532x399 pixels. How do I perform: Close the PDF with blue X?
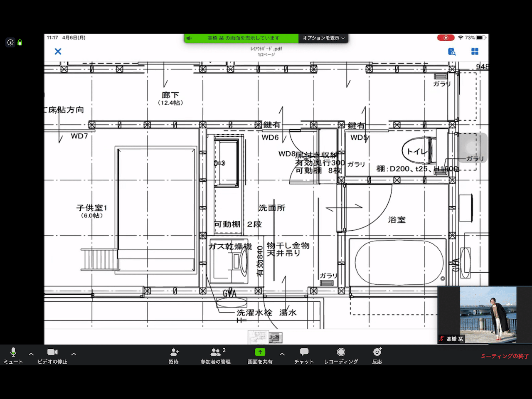[x=58, y=52]
